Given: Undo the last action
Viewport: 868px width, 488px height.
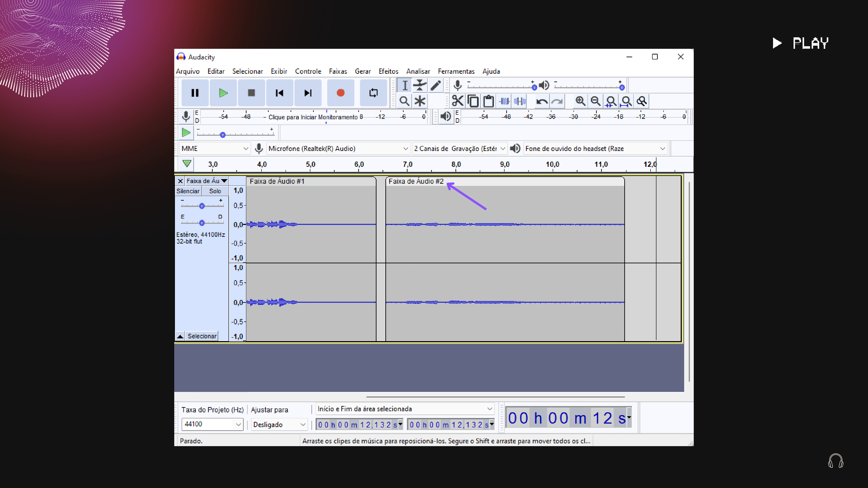Looking at the screenshot, I should point(542,101).
